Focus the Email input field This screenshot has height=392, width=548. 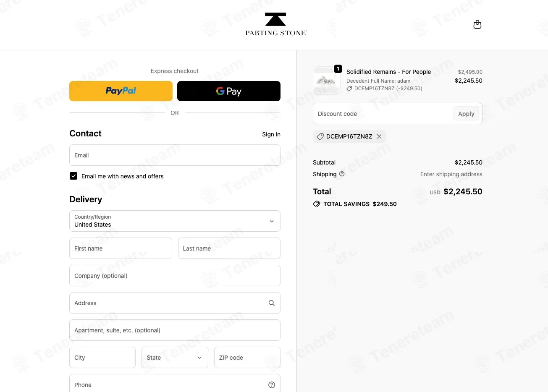point(175,155)
